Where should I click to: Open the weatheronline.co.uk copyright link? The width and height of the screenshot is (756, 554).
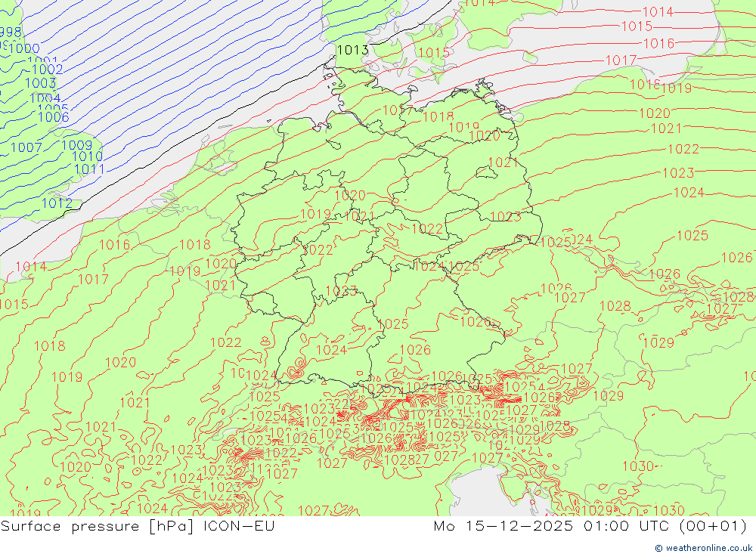click(704, 548)
